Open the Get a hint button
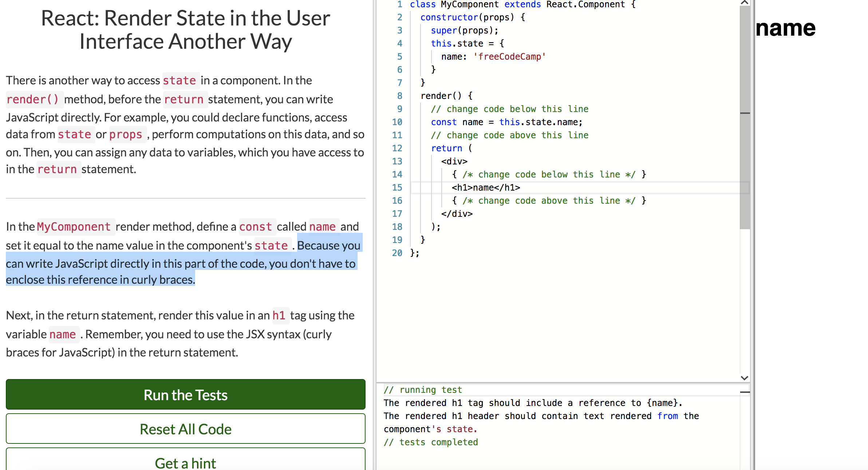Viewport: 868px width, 470px height. (x=185, y=462)
